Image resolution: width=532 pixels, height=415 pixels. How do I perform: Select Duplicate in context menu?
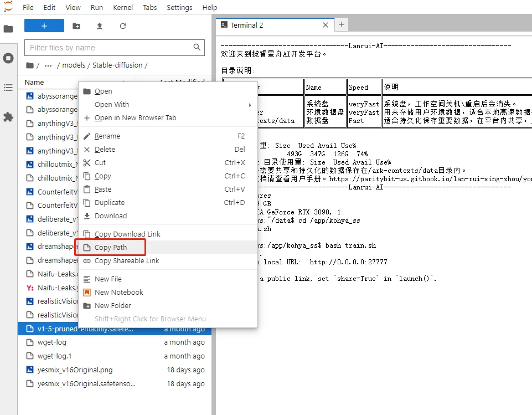pos(168,202)
